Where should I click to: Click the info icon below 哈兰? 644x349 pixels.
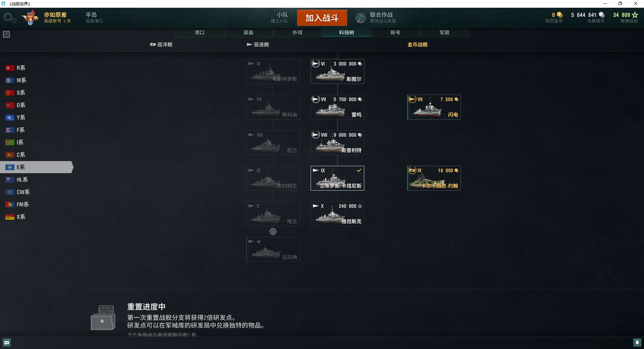tap(273, 232)
